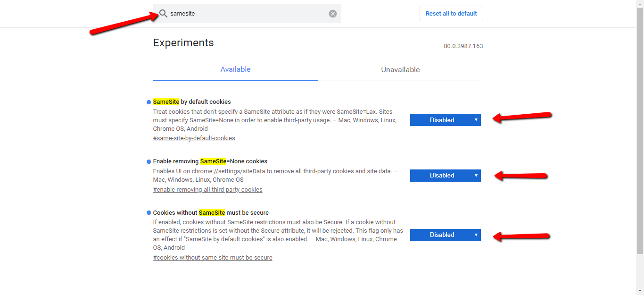Open Cookies without SameSite must be secure dropdown

445,235
